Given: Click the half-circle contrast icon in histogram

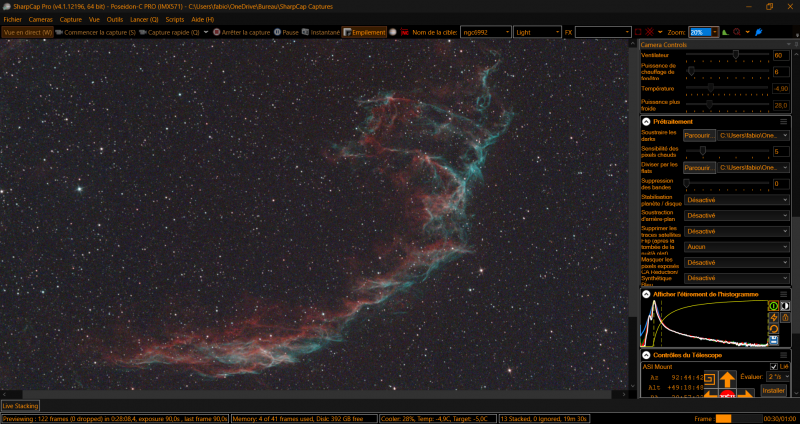Looking at the screenshot, I should coord(785,306).
